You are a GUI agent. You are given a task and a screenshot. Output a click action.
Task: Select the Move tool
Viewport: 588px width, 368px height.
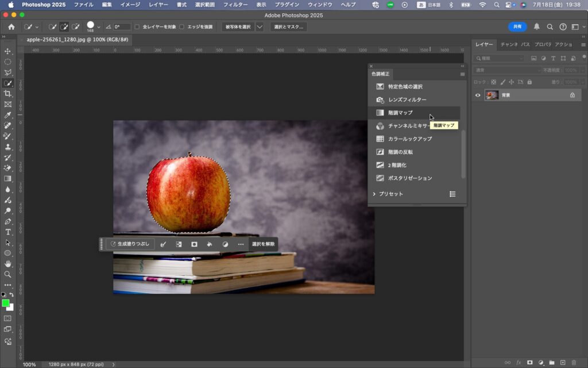[x=7, y=51]
